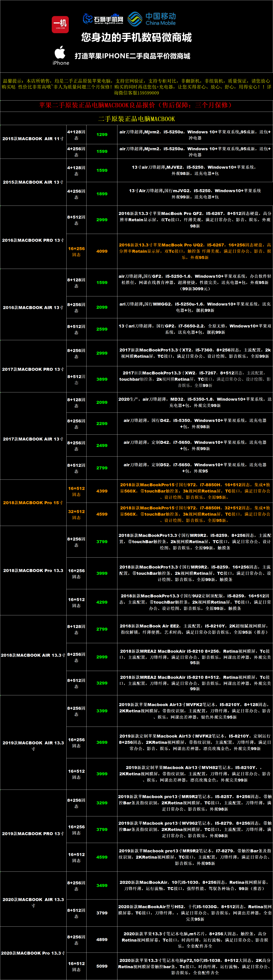This screenshot has width=273, height=980.
Task: Click the green price 1299
Action: (x=102, y=134)
